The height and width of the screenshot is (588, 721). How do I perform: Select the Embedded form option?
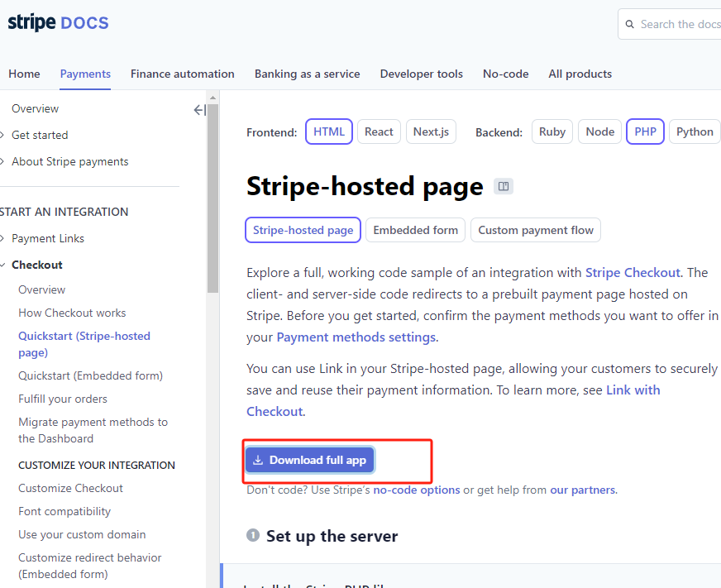pyautogui.click(x=415, y=230)
